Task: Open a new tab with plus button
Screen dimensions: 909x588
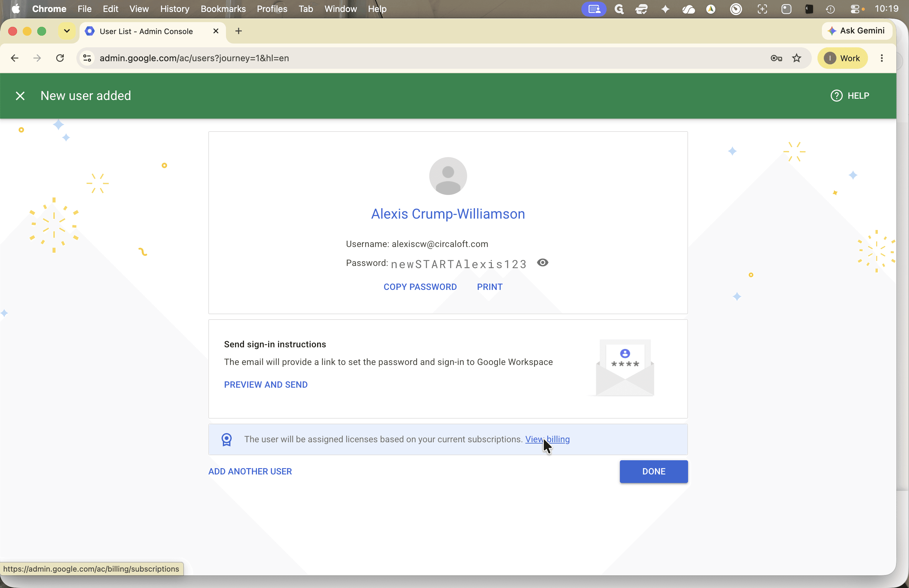Action: (x=239, y=31)
